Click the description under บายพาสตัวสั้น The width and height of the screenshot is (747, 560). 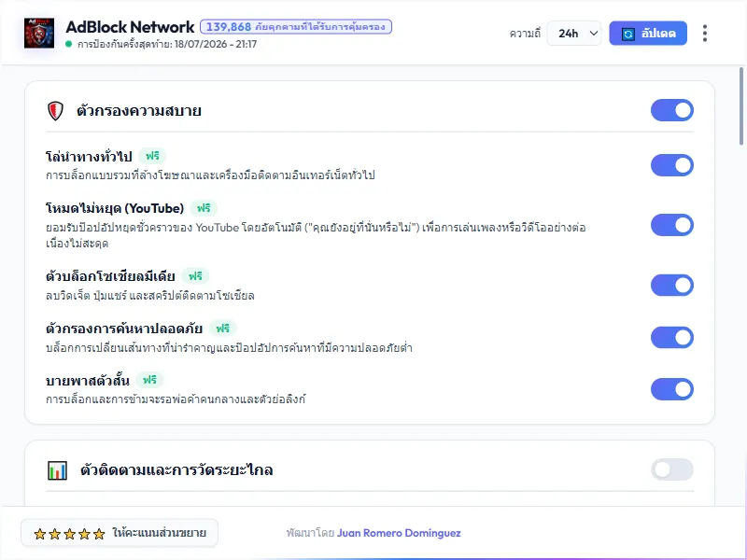point(176,399)
